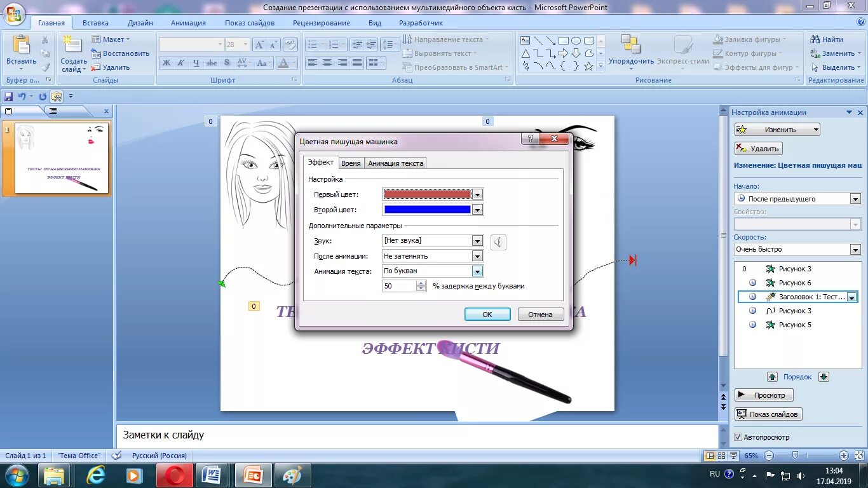Toggle bold (Ж) formatting
Image resolution: width=868 pixels, height=488 pixels.
[166, 63]
